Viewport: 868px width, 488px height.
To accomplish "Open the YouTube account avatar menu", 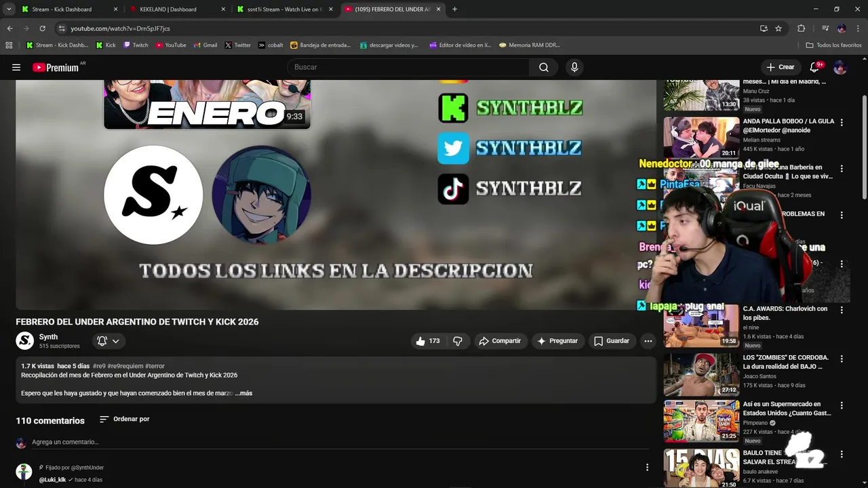I will [x=840, y=67].
